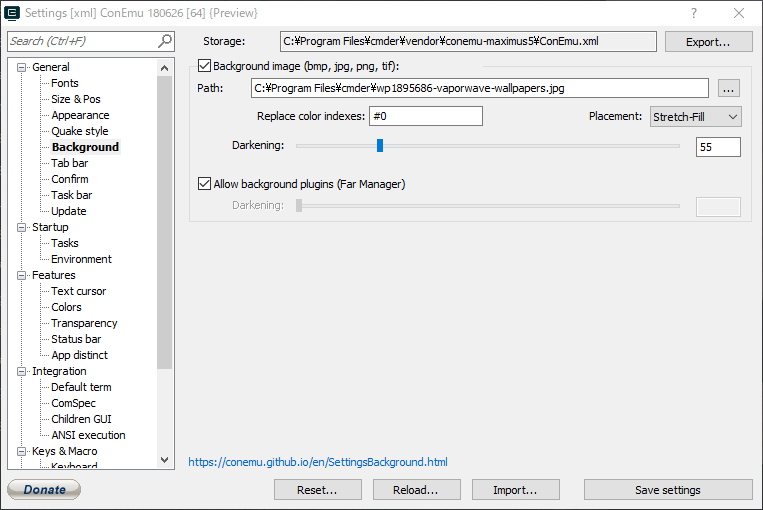Image resolution: width=763 pixels, height=510 pixels.
Task: Open the SettingsBackground.html help link
Action: tap(318, 462)
